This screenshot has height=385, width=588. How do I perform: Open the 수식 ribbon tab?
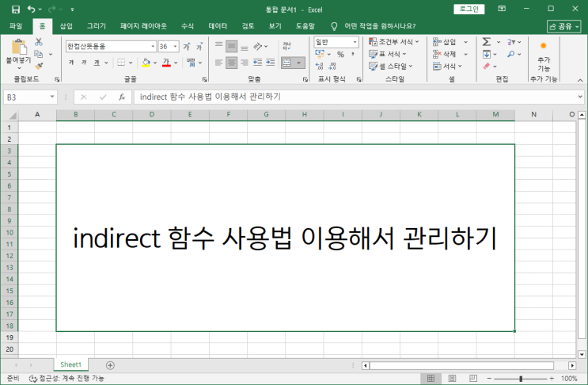click(188, 25)
